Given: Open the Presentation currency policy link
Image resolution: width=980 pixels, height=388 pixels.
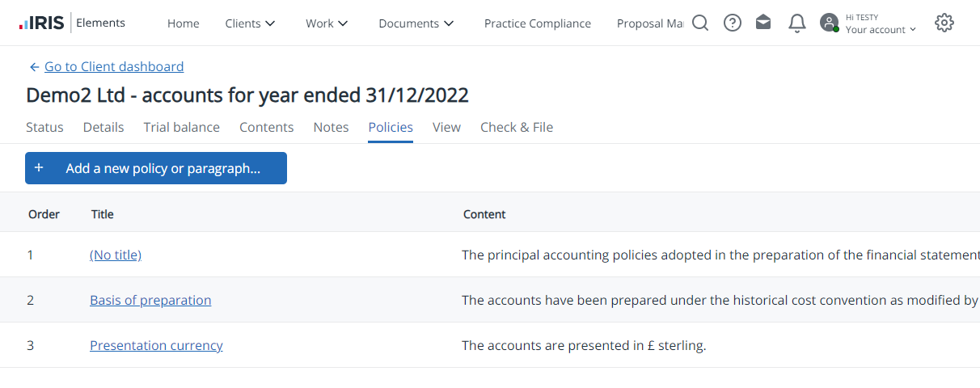Looking at the screenshot, I should pyautogui.click(x=156, y=345).
